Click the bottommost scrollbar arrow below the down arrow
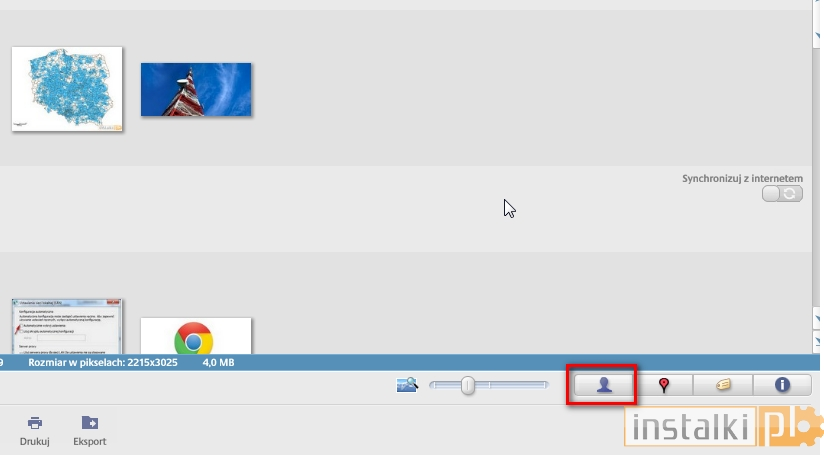The image size is (824, 455). coord(817,342)
